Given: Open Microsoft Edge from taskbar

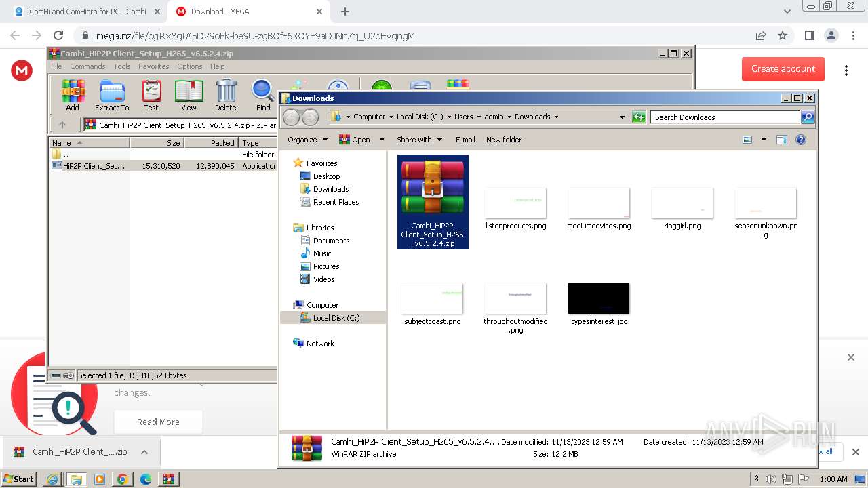Looking at the screenshot, I should (146, 479).
